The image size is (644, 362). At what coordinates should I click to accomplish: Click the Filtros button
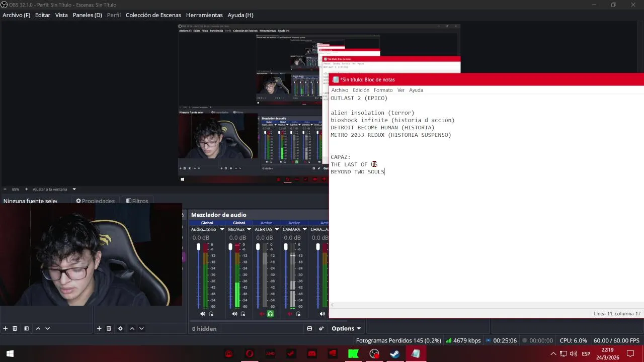(137, 201)
